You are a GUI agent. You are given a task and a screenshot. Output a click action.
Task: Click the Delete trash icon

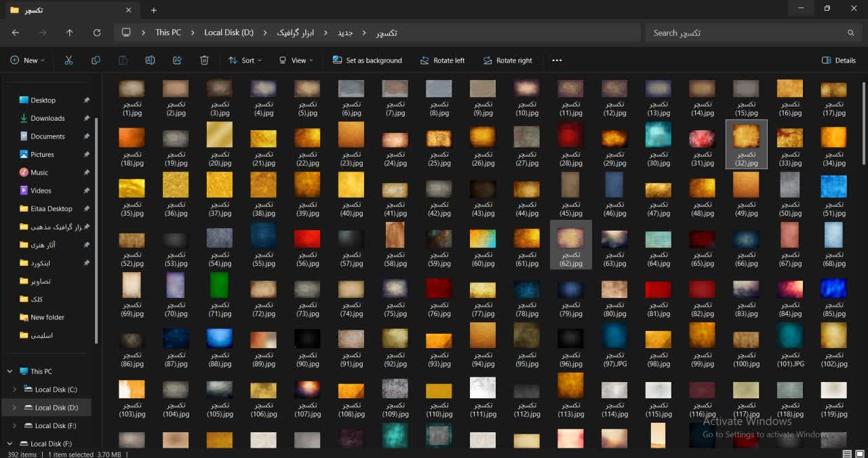click(204, 60)
